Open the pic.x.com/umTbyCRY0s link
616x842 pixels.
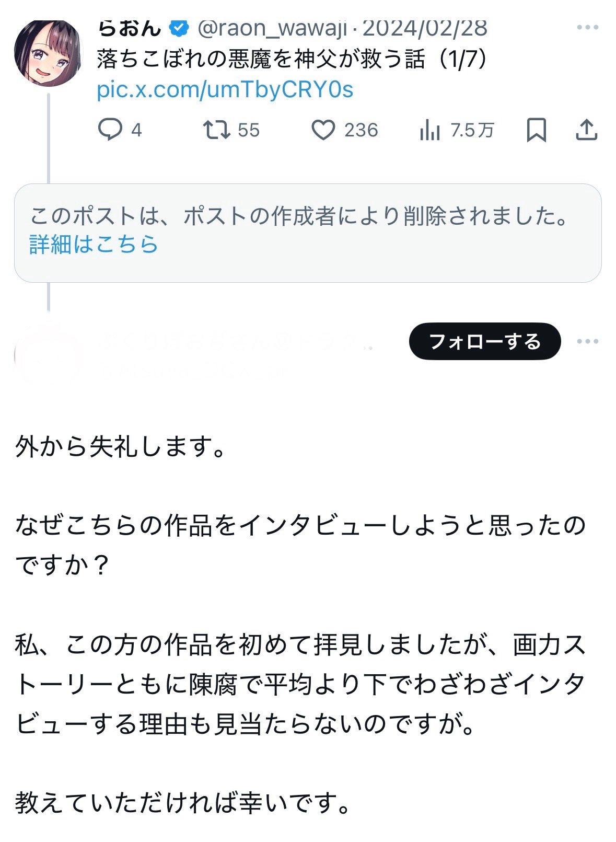click(x=225, y=90)
